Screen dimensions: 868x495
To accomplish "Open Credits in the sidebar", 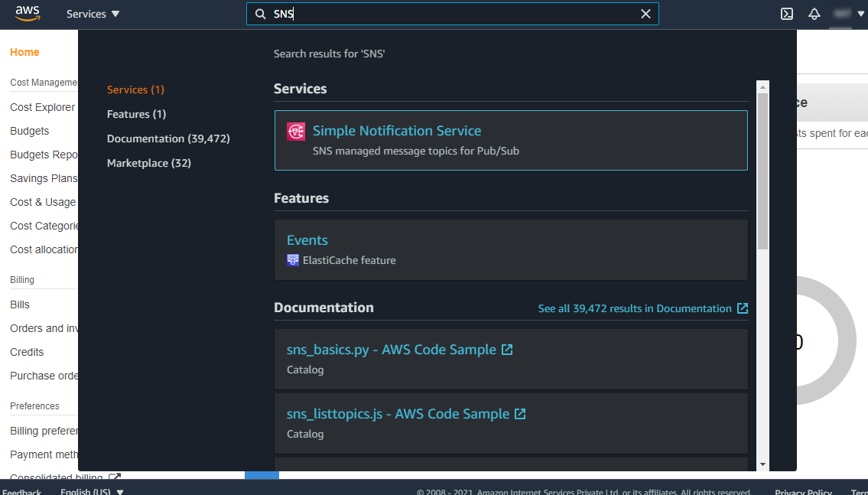I will click(x=27, y=352).
